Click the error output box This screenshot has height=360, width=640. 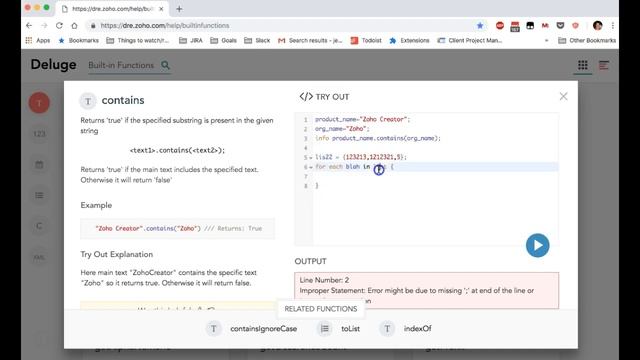(427, 290)
